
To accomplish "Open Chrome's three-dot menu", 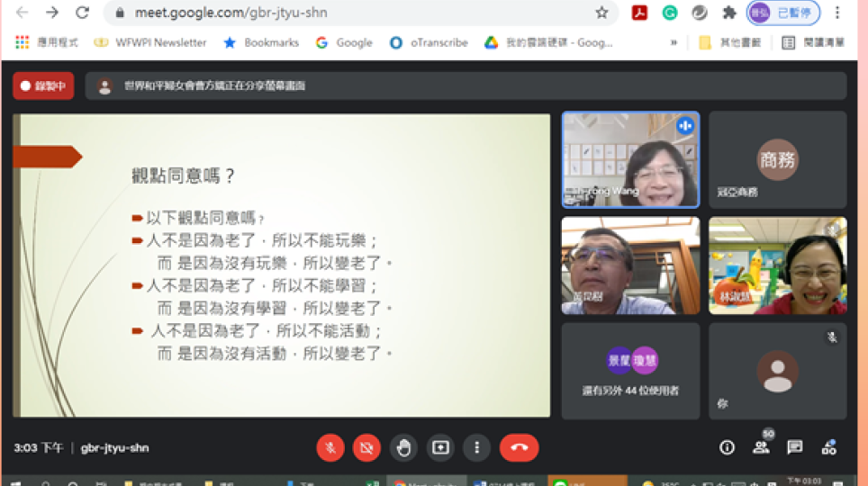I will coord(838,13).
